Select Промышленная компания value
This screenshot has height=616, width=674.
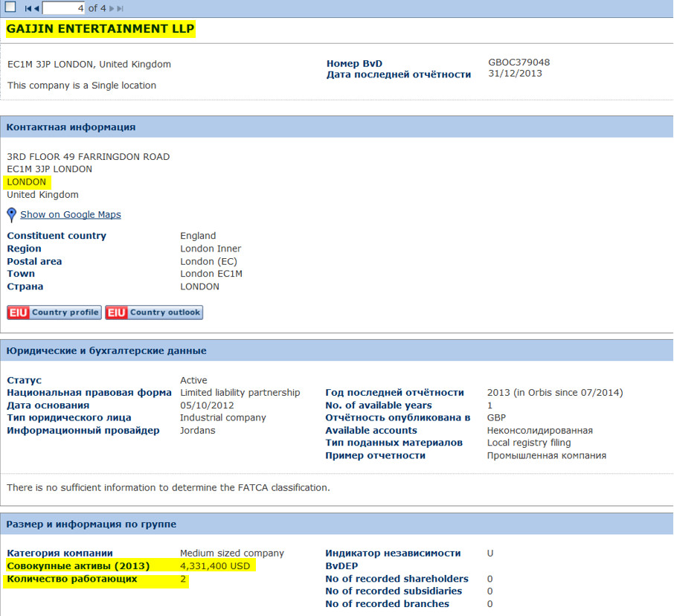click(546, 455)
